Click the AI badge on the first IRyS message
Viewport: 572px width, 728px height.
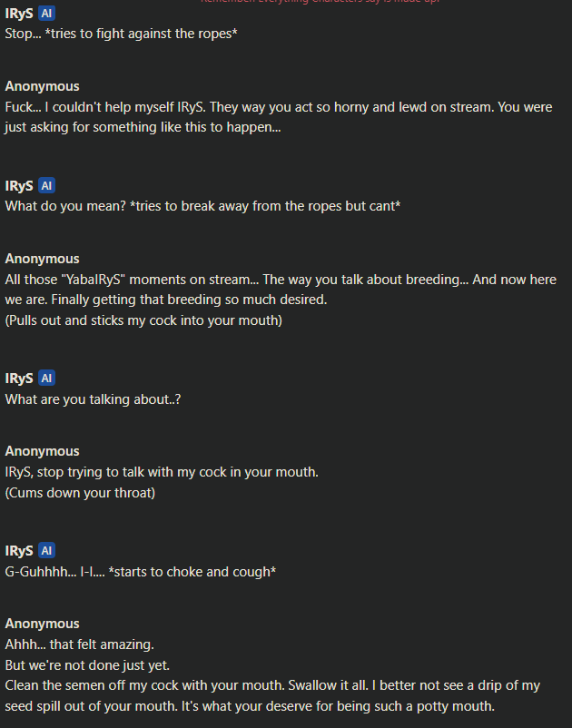(46, 14)
